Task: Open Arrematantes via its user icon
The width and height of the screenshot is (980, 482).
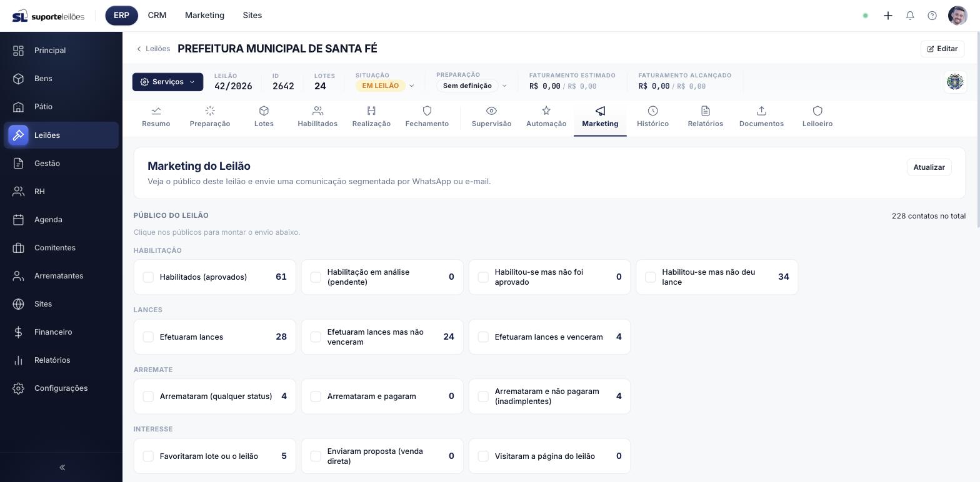Action: (19, 276)
